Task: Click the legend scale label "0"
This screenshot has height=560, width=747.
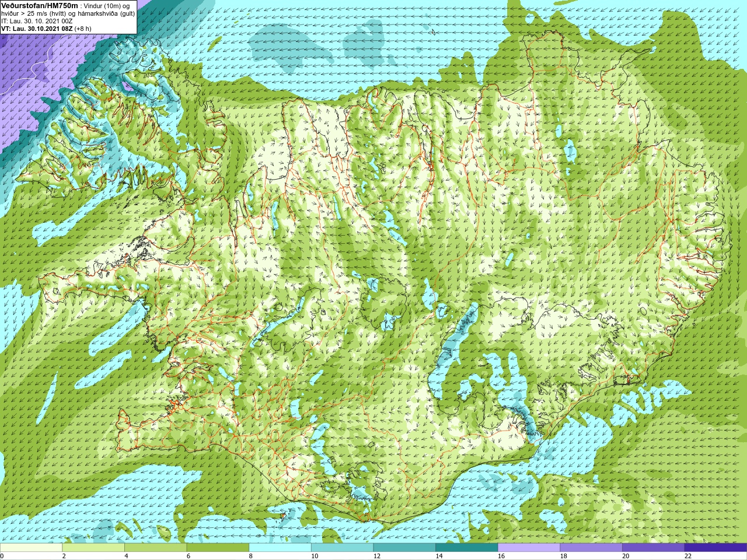Action: pos(2,556)
